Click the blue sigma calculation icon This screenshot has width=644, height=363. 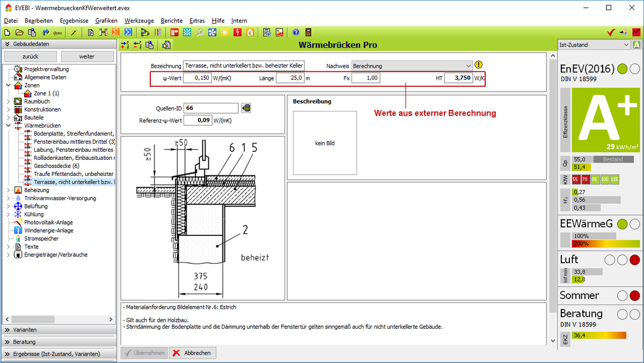tap(128, 32)
